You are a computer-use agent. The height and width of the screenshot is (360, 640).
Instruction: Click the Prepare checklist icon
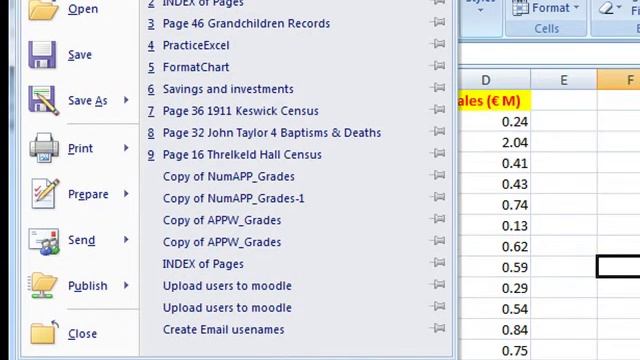click(44, 193)
